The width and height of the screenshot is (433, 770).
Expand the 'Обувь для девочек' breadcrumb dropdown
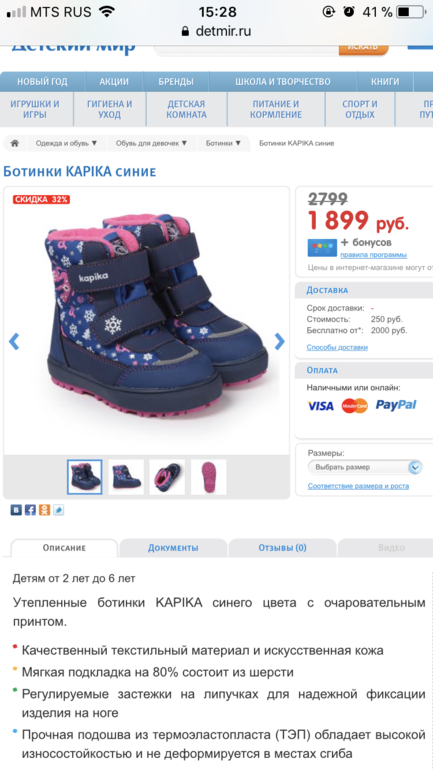(x=151, y=143)
